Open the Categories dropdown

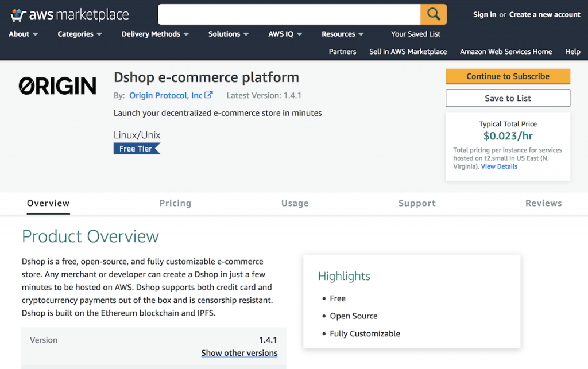pyautogui.click(x=80, y=34)
